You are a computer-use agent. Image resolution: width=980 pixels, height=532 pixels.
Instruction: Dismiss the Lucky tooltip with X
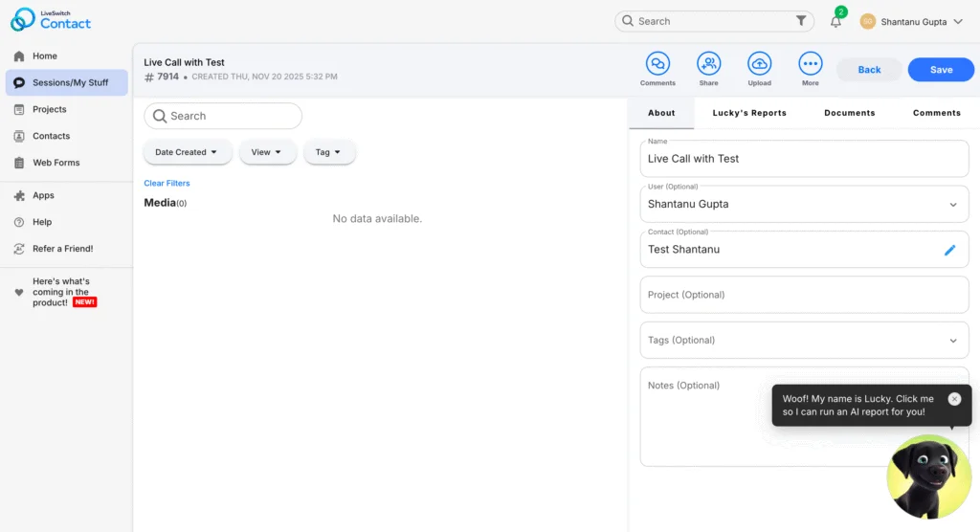[x=954, y=399]
